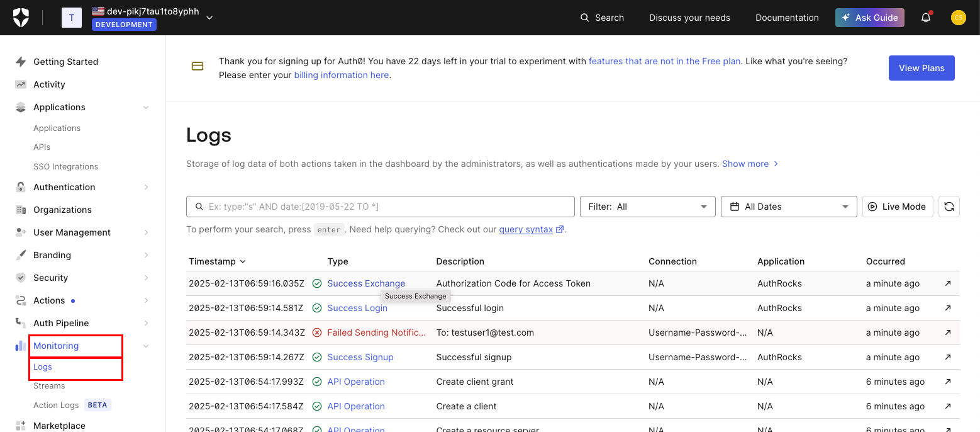Screen dimensions: 980x432
Task: Click the Security shield icon in sidebar
Action: 21,278
